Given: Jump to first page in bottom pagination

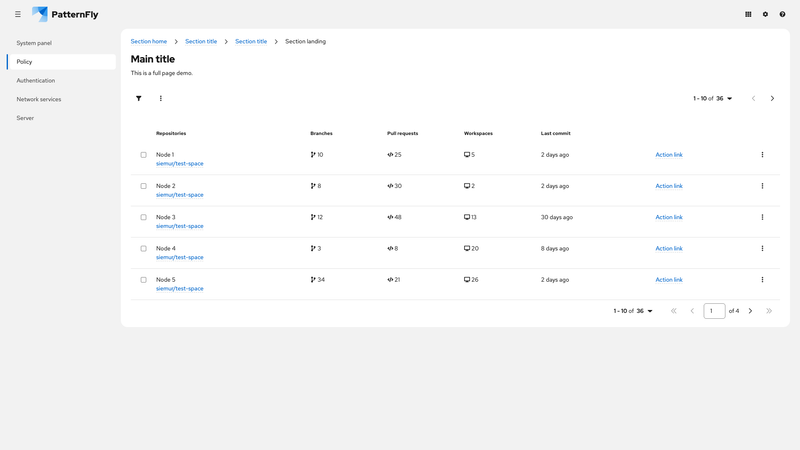Looking at the screenshot, I should (x=673, y=311).
